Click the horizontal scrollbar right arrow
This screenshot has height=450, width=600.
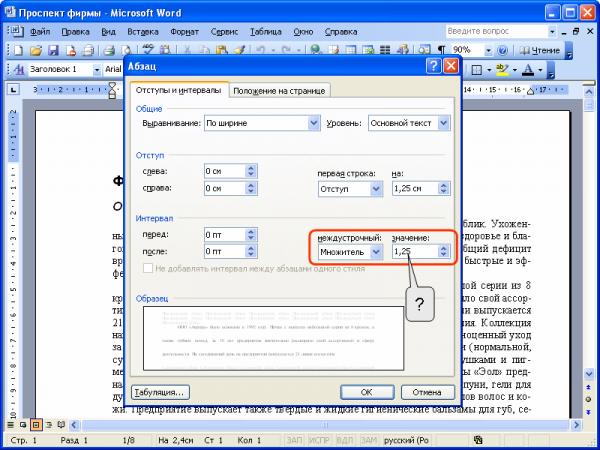(x=576, y=425)
